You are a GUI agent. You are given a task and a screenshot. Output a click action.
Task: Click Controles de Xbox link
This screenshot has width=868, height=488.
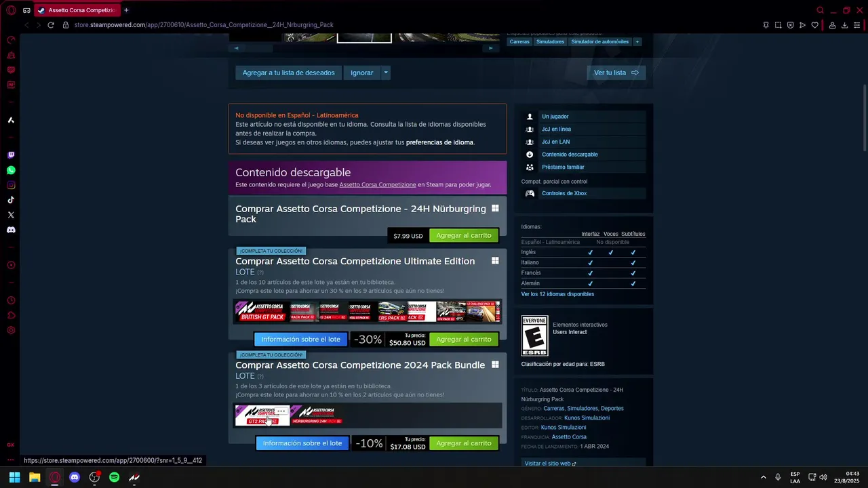[x=564, y=193]
